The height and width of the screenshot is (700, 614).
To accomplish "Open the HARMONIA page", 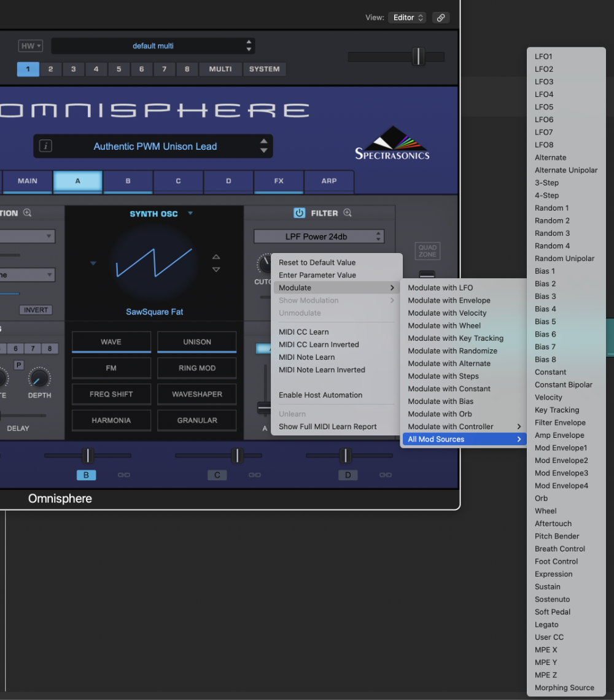I will 111,421.
